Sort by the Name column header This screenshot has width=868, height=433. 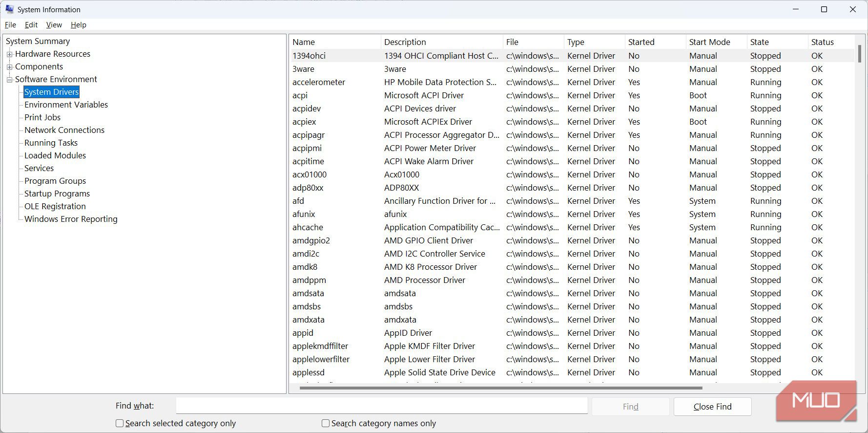click(x=335, y=42)
